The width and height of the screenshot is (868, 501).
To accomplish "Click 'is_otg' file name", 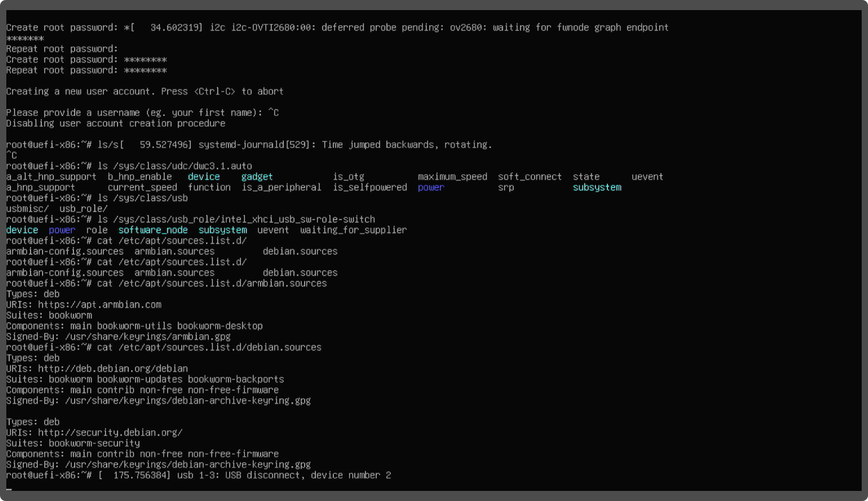I will click(348, 177).
